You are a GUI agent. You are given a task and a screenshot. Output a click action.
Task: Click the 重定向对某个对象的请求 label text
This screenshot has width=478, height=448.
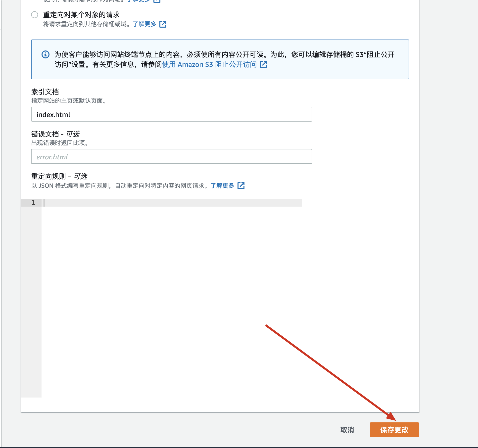tap(81, 15)
